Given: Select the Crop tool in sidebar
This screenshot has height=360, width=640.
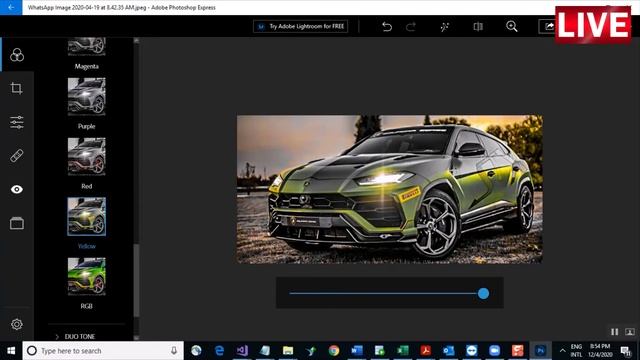Looking at the screenshot, I should [17, 88].
